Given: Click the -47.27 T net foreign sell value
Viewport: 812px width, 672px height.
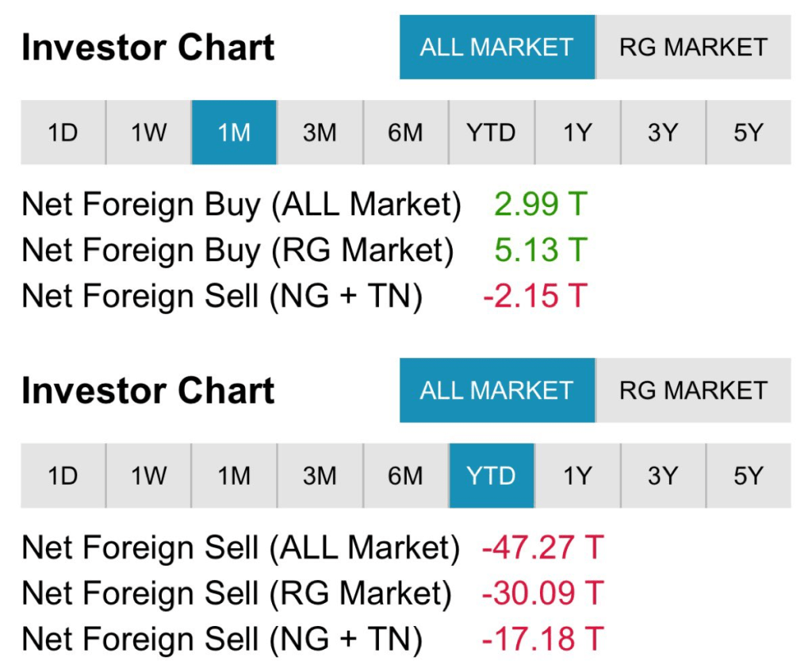Looking at the screenshot, I should click(x=542, y=547).
